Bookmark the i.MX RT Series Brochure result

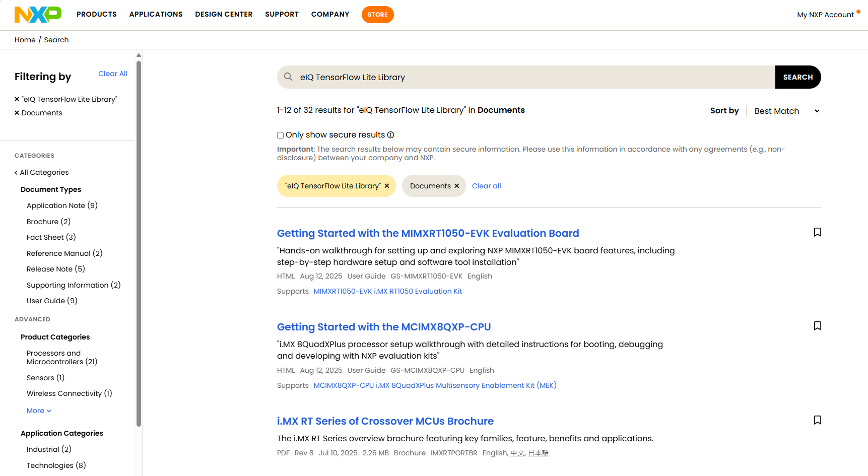[x=817, y=420]
